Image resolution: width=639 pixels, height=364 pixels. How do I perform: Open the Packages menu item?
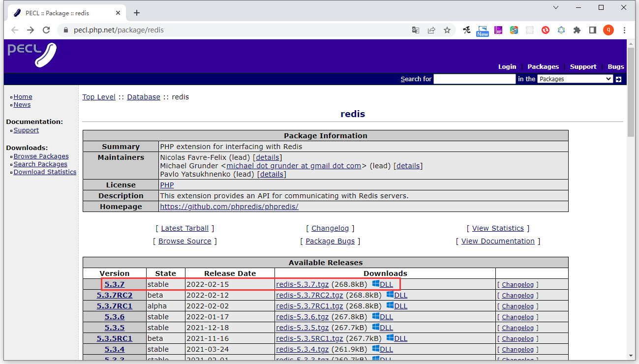pyautogui.click(x=543, y=66)
